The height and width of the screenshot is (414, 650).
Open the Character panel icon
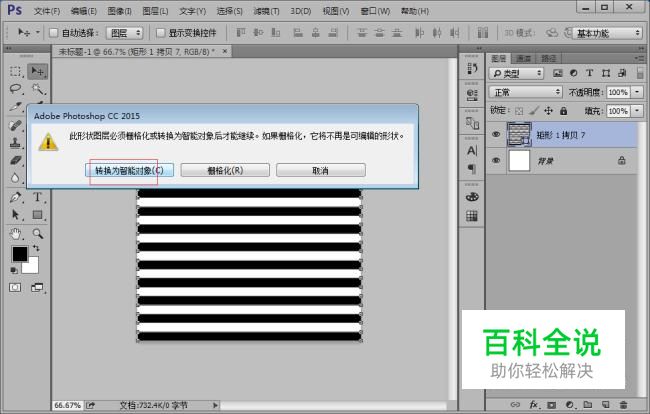(472, 151)
